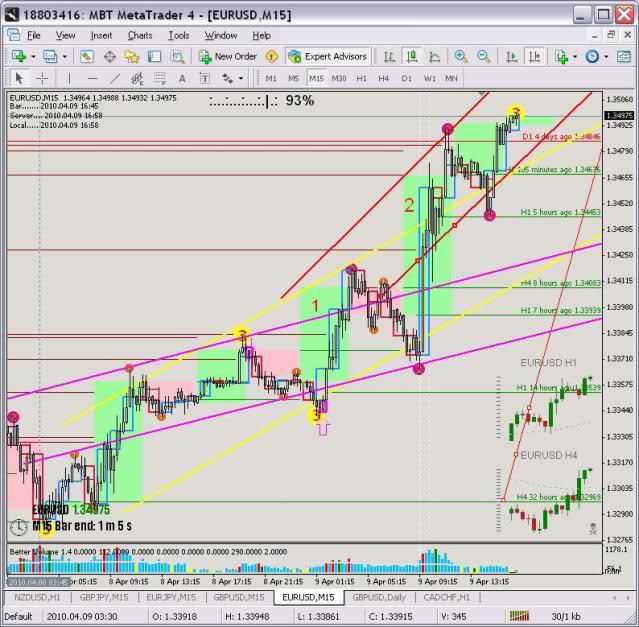This screenshot has height=627, width=639.
Task: Open the Strategy Tester icon
Action: pyautogui.click(x=177, y=56)
